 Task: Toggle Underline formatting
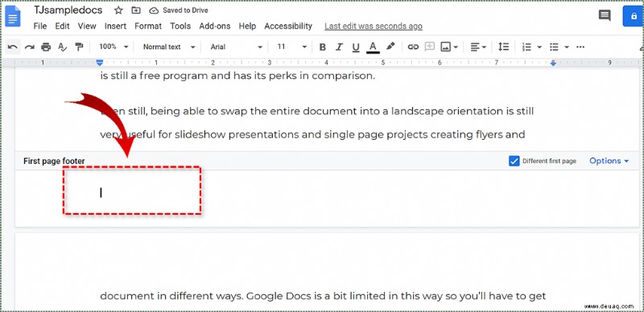pos(356,47)
